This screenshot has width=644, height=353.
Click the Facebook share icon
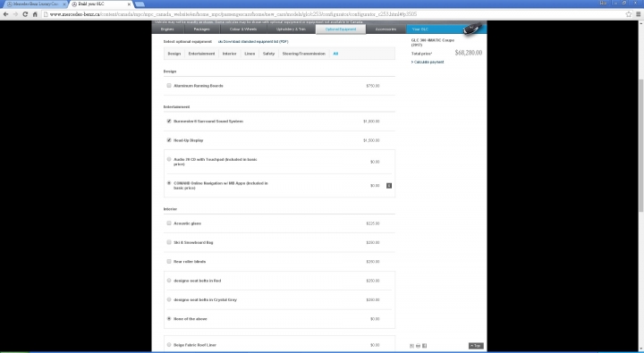pyautogui.click(x=425, y=346)
